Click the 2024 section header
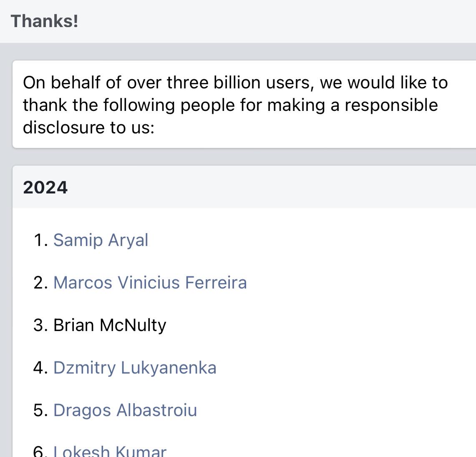The height and width of the screenshot is (457, 476). pos(45,187)
